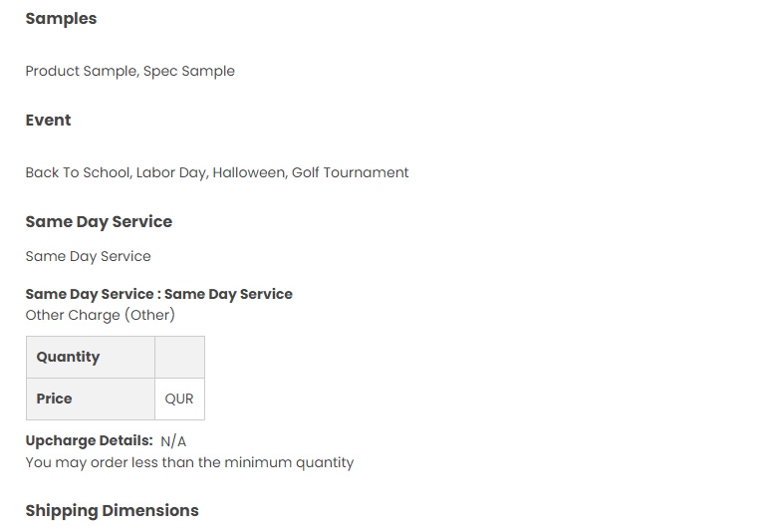Click the QUR price cell

tap(179, 399)
